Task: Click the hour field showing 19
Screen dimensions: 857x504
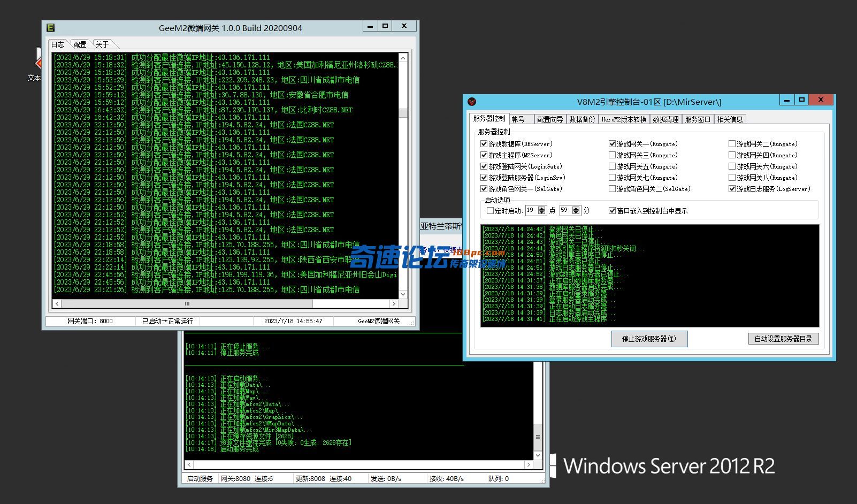Action: tap(531, 210)
